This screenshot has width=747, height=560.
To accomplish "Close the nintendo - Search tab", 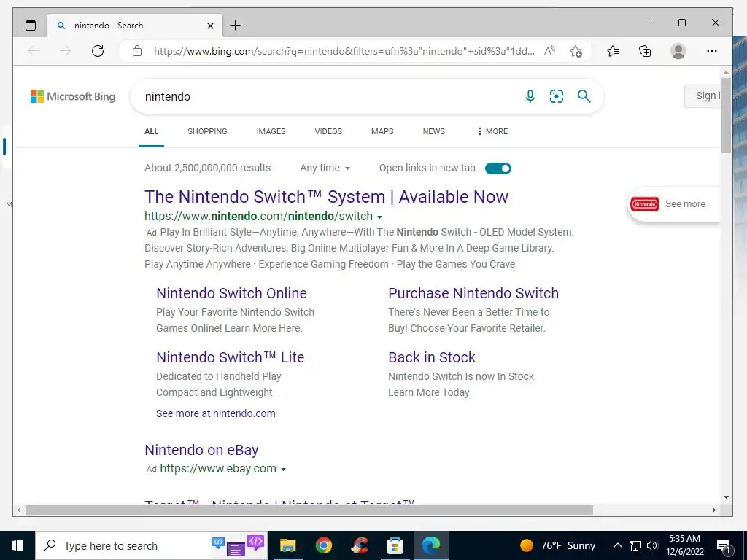I will 210,26.
